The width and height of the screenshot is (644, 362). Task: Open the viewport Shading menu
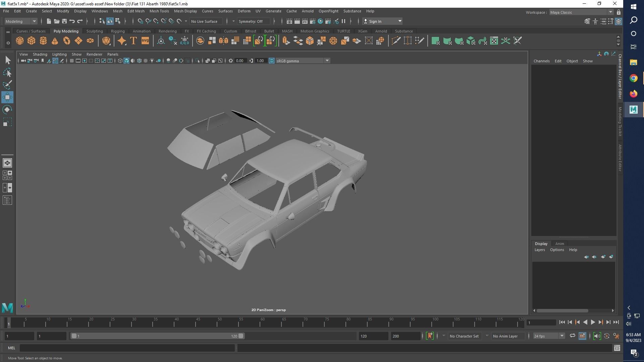tap(40, 54)
